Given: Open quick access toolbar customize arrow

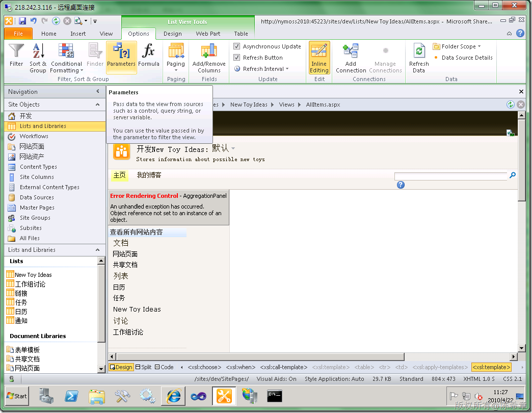Looking at the screenshot, I should 95,21.
